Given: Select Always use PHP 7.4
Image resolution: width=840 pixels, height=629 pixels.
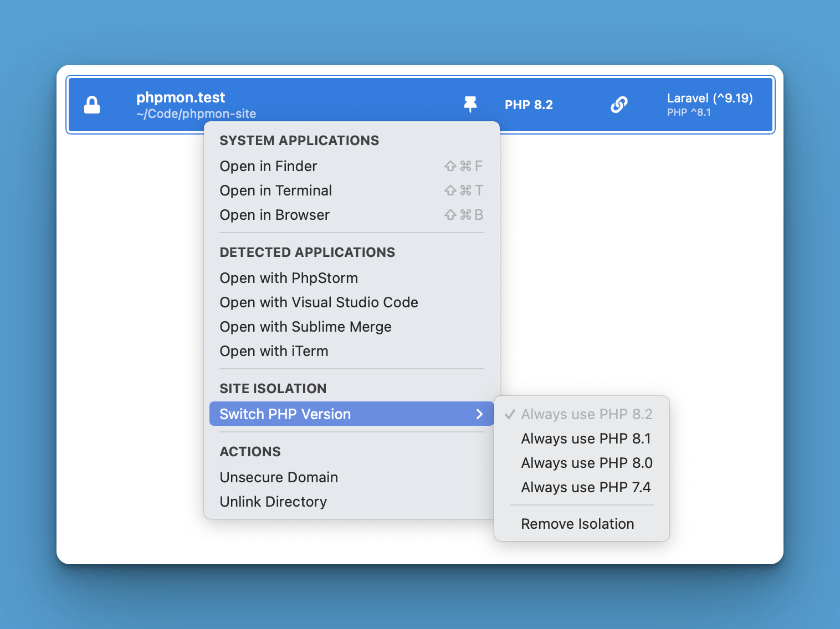Looking at the screenshot, I should pyautogui.click(x=582, y=487).
